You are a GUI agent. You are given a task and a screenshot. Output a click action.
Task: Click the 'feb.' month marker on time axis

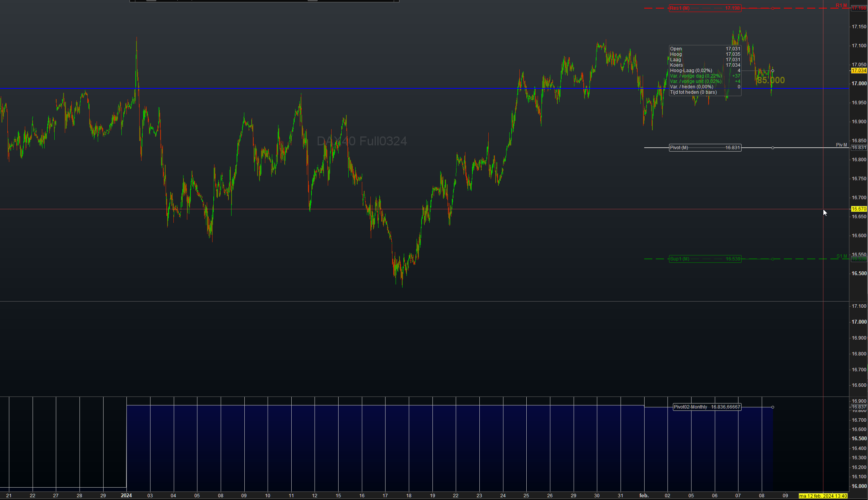[x=644, y=496]
